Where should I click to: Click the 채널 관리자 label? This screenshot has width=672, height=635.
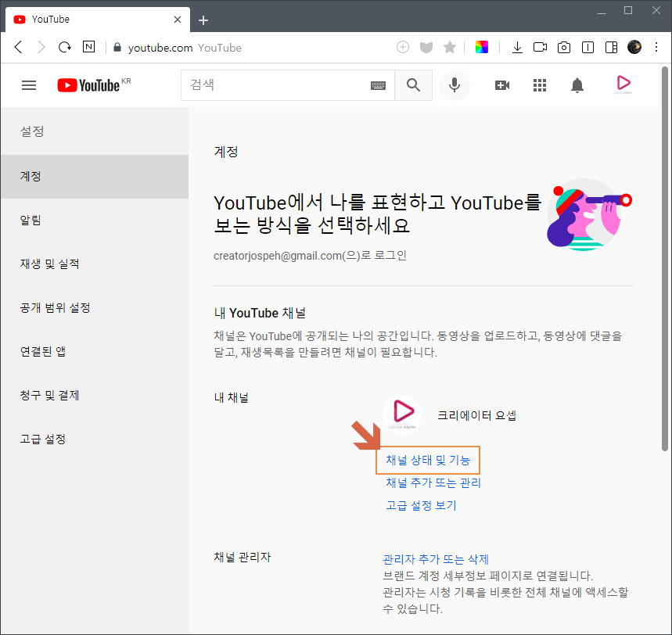243,557
